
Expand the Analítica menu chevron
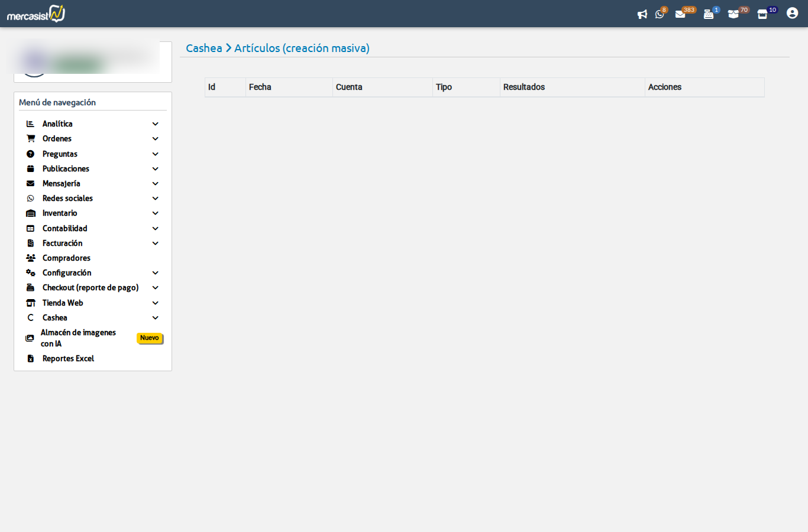(156, 124)
